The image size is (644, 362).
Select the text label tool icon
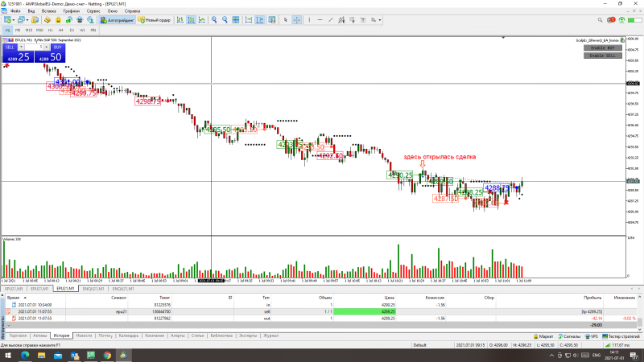point(363,19)
